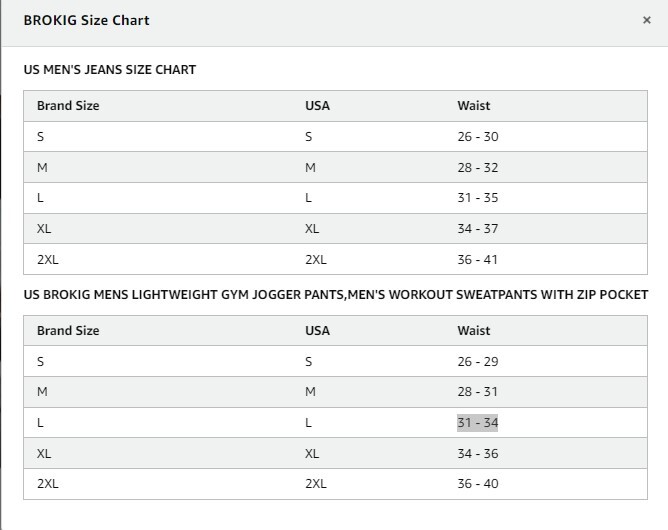Click the jogger chart Brand Size header
The height and width of the screenshot is (530, 668).
click(68, 331)
